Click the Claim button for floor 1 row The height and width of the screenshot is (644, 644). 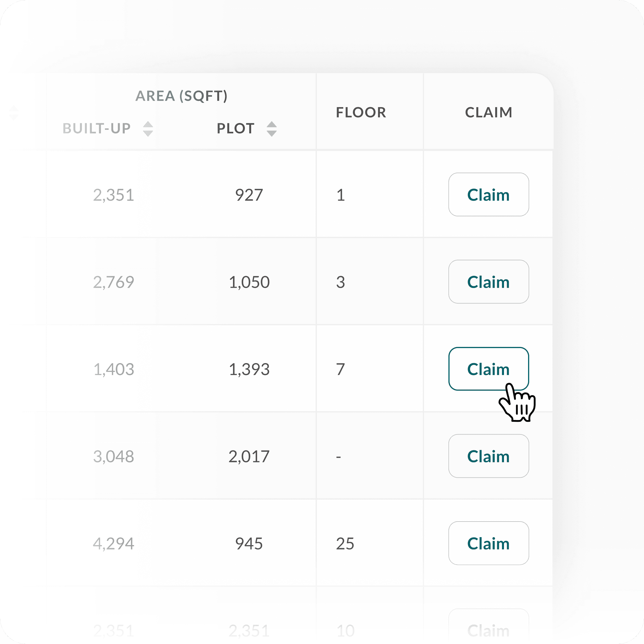(488, 194)
